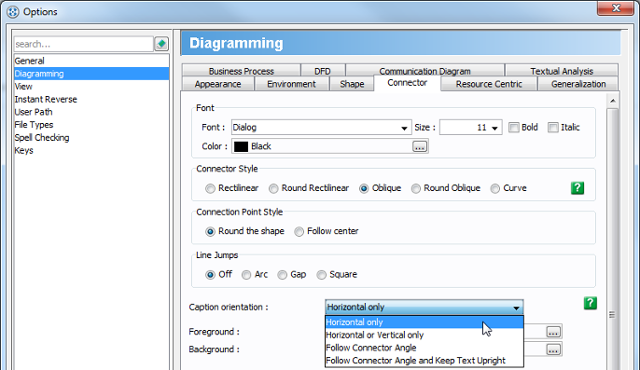The width and height of the screenshot is (640, 370).
Task: Click the black font color swatch
Action: click(241, 146)
